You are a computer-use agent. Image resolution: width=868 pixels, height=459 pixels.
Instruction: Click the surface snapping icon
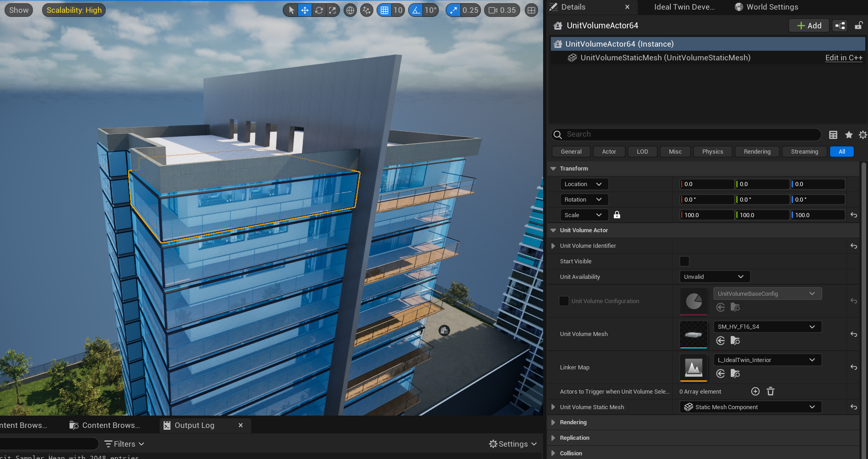tap(367, 10)
